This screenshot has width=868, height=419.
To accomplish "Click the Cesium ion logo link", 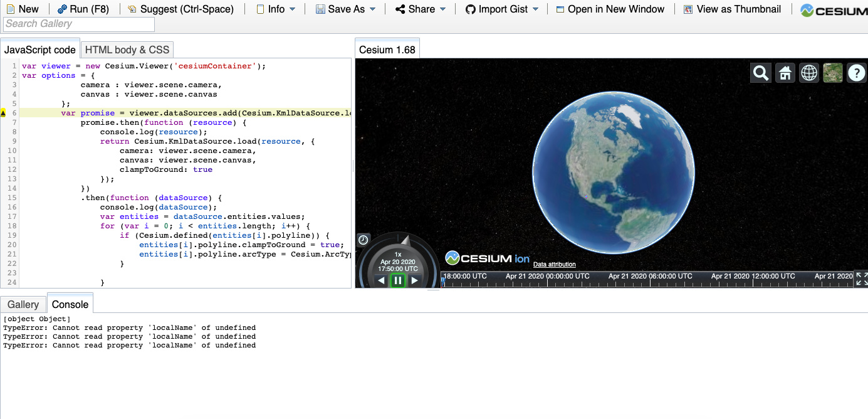I will coord(488,258).
